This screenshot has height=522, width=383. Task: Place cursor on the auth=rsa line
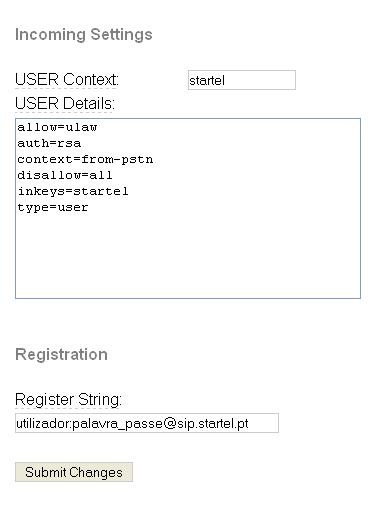pyautogui.click(x=49, y=143)
